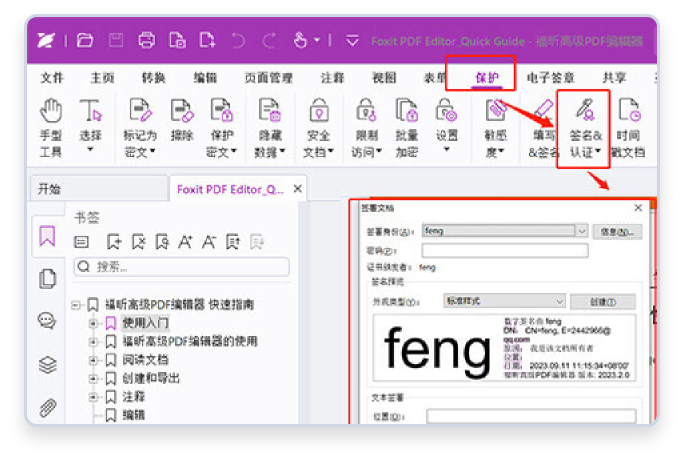Screen dimensions: 684x461
Task: Click the 批量加密 batch encrypt tool
Action: coord(407,127)
